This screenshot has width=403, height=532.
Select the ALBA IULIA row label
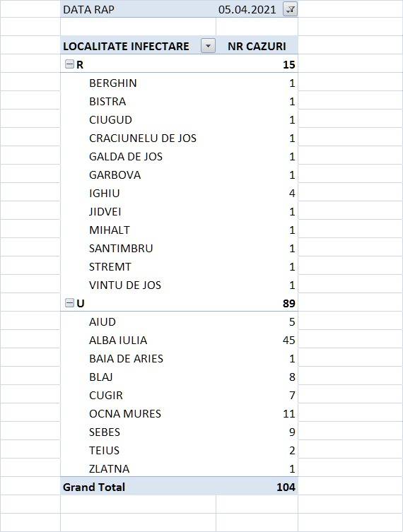118,340
